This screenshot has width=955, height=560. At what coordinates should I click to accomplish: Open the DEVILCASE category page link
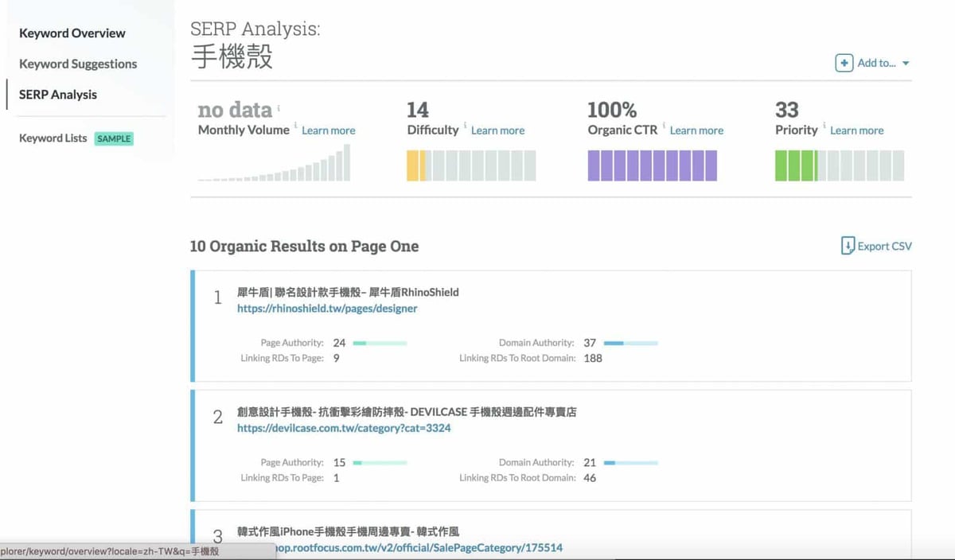(344, 428)
